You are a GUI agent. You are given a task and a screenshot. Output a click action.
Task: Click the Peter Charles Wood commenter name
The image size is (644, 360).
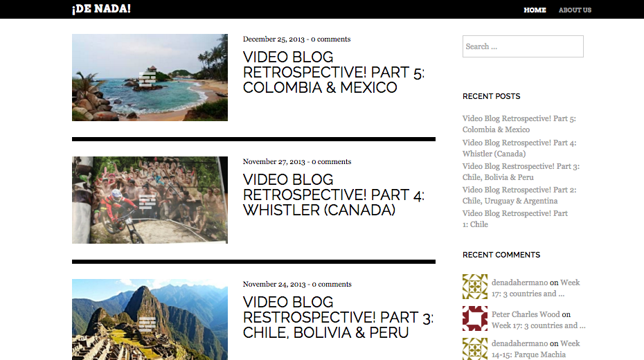(526, 314)
